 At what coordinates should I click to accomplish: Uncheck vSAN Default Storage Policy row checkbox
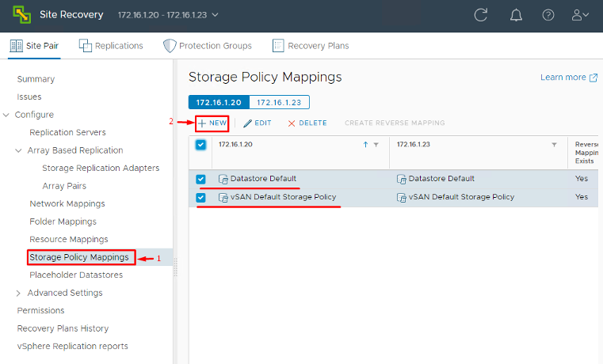pyautogui.click(x=200, y=197)
